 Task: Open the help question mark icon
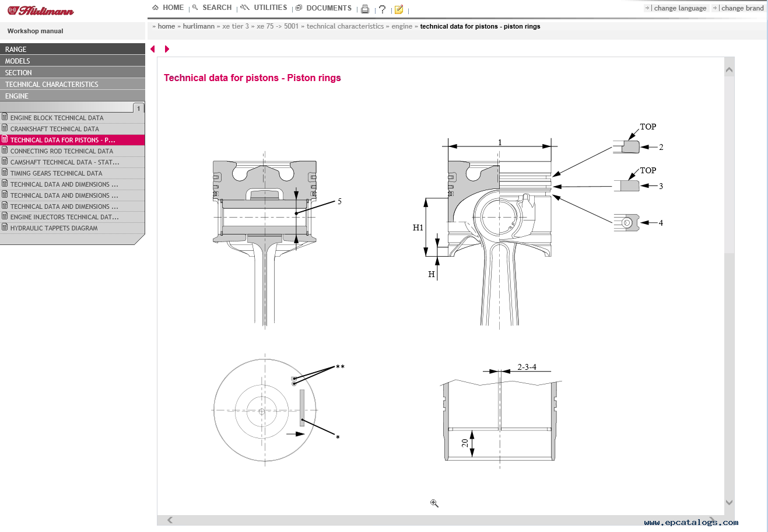(x=382, y=9)
